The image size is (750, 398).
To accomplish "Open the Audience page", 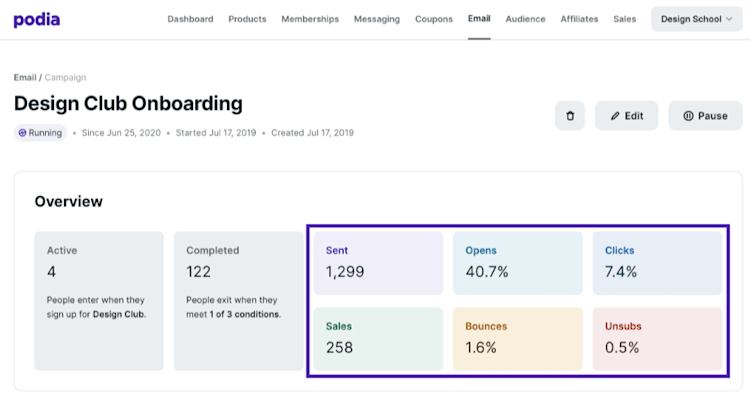I will point(526,19).
